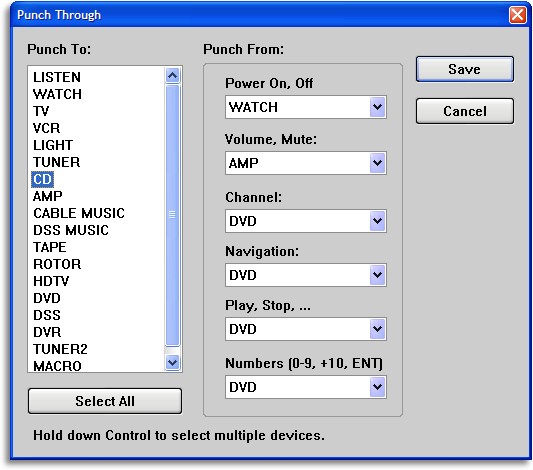533x470 pixels.
Task: Expand the Volume, Mute dropdown arrow
Action: pos(377,163)
